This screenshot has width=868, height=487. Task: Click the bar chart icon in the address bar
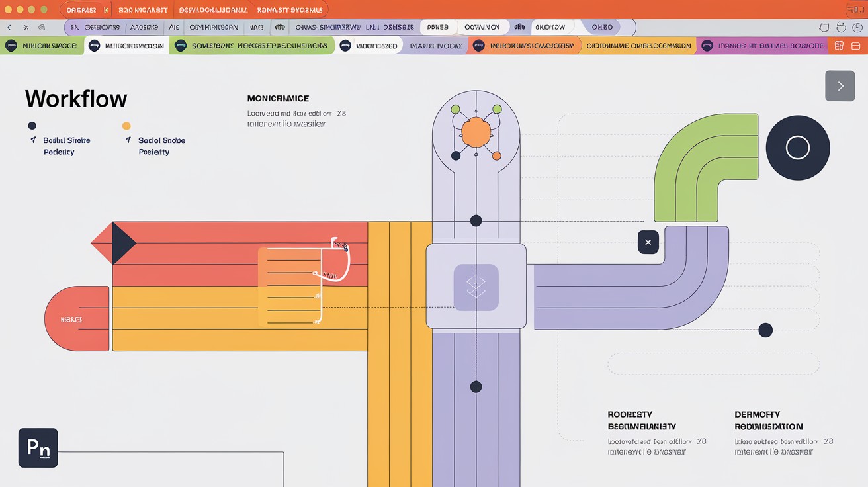281,27
